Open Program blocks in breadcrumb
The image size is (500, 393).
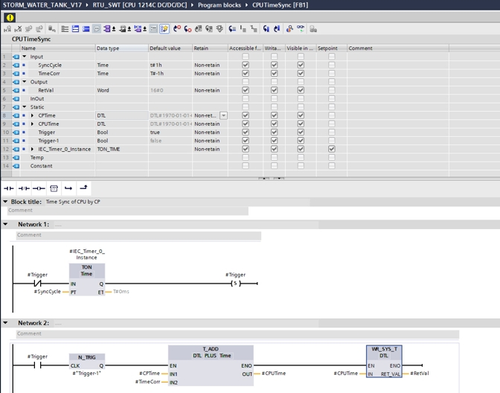coord(219,5)
